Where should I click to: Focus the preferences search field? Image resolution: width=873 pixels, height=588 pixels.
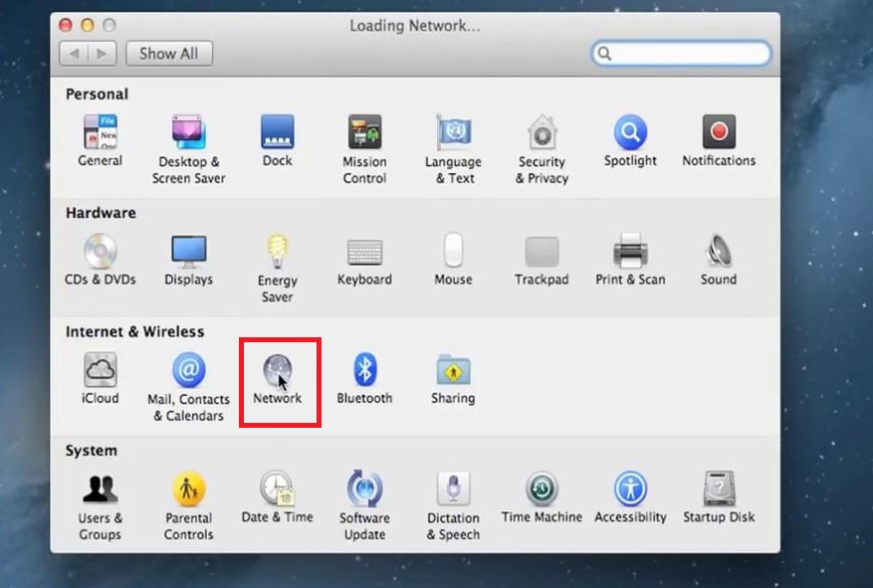point(681,54)
